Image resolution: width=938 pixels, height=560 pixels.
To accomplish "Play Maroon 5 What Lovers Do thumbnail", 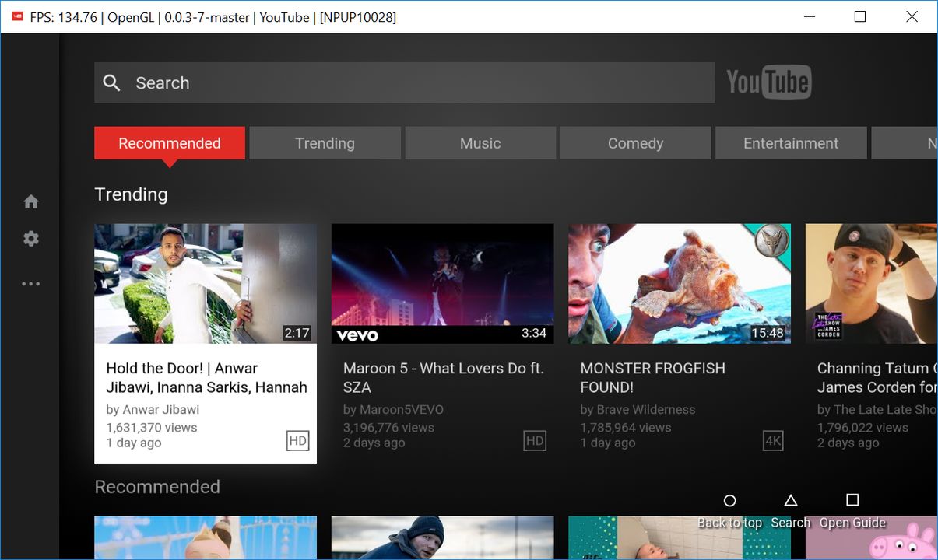I will point(442,284).
